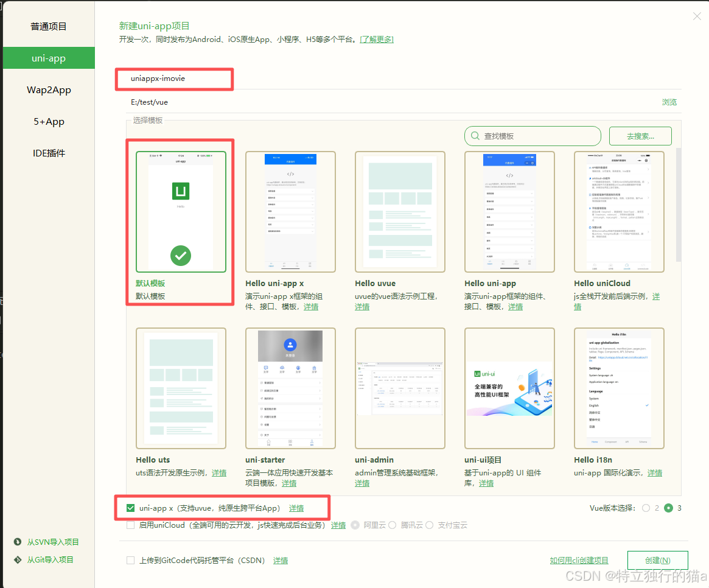Open 详情 link for Hello uni-app x
Image resolution: width=709 pixels, height=588 pixels.
tap(311, 307)
